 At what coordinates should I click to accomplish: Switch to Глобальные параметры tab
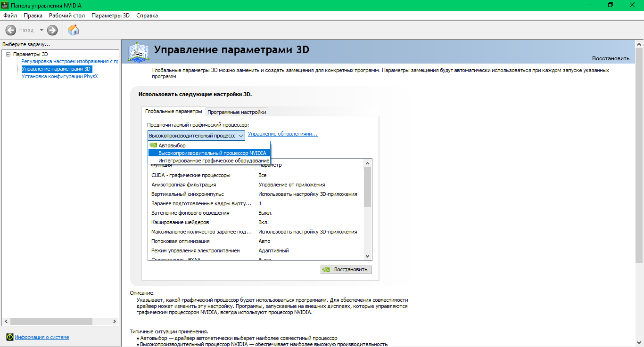pyautogui.click(x=173, y=111)
